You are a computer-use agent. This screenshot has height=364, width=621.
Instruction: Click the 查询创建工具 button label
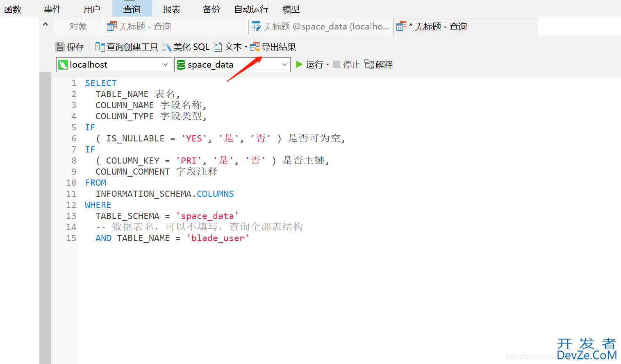pos(132,47)
